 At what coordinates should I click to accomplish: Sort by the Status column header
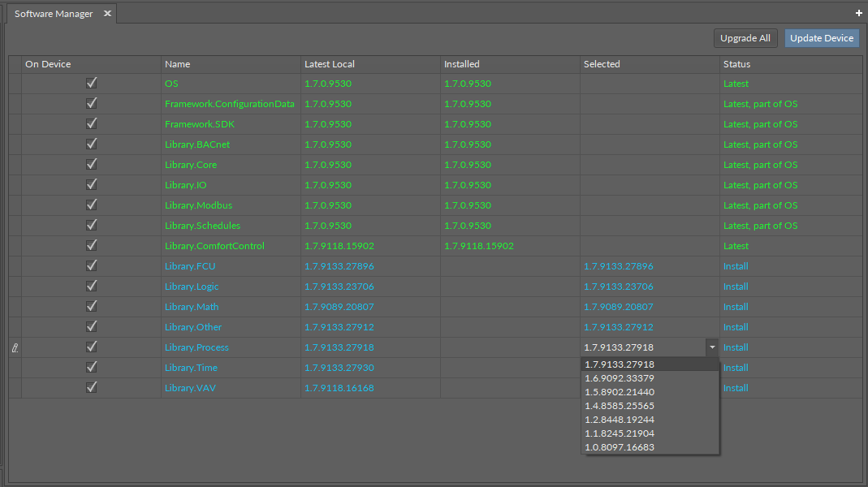click(x=736, y=64)
